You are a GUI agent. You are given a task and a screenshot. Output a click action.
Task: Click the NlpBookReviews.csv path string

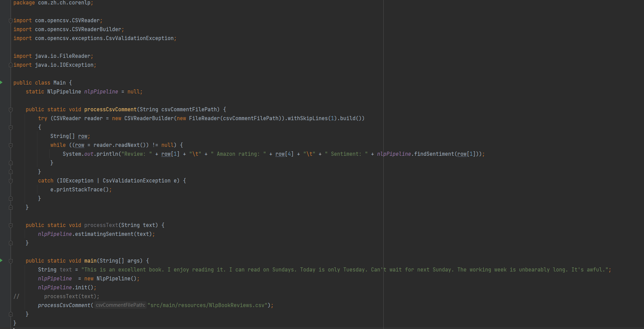208,305
